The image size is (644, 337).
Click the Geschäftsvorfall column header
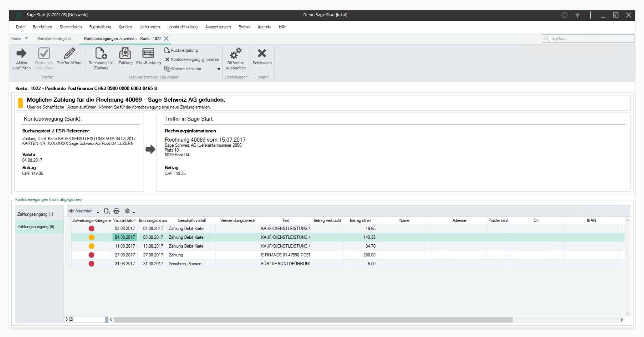point(191,221)
